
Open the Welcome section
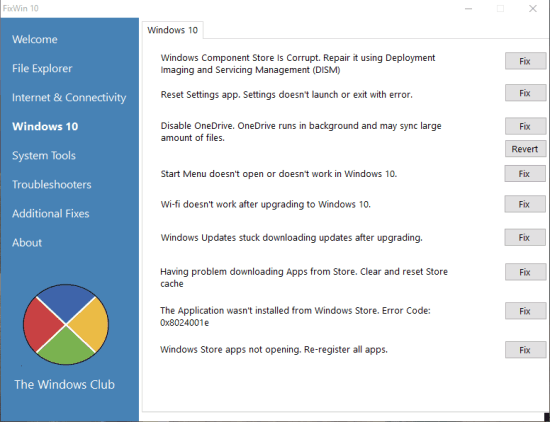click(x=35, y=39)
